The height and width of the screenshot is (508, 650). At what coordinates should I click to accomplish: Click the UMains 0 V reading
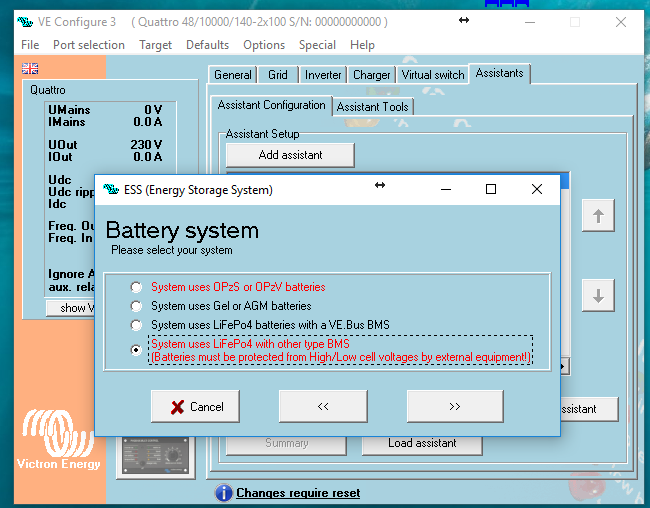click(x=105, y=110)
